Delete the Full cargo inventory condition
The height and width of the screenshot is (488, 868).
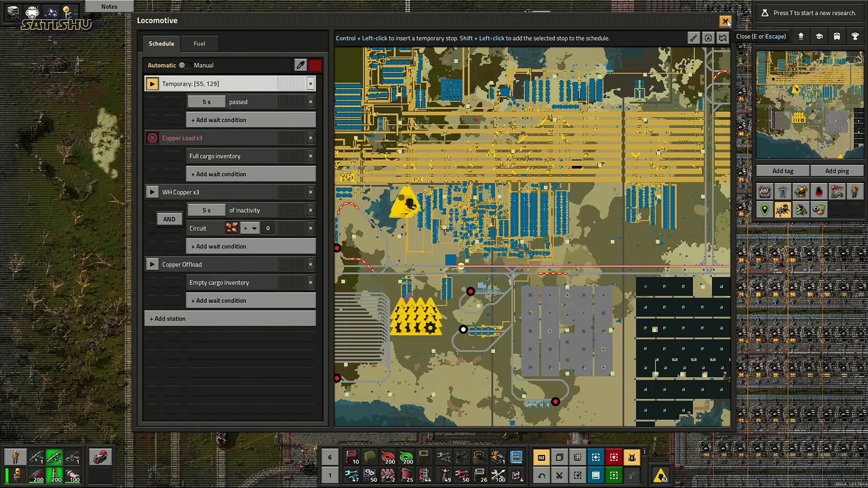tap(311, 156)
